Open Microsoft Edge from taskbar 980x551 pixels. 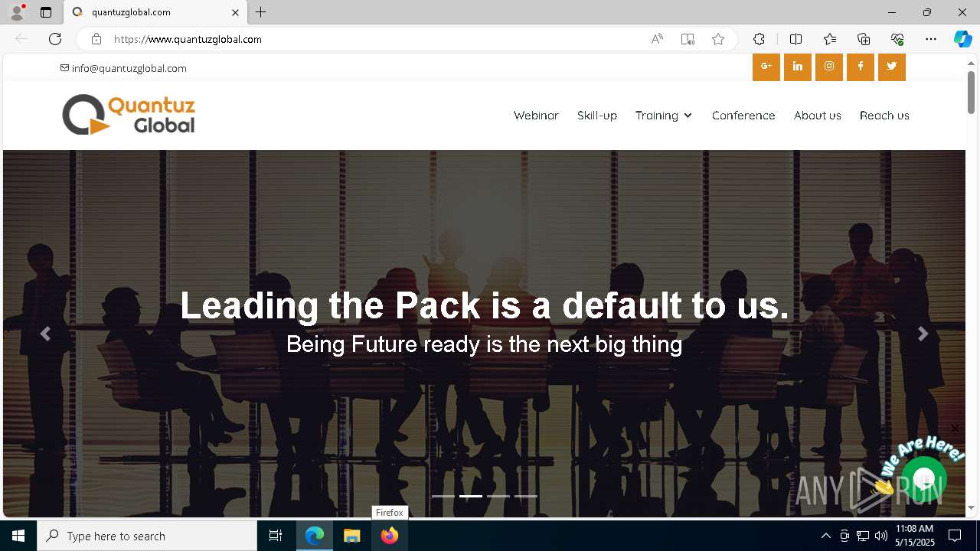[x=315, y=536]
